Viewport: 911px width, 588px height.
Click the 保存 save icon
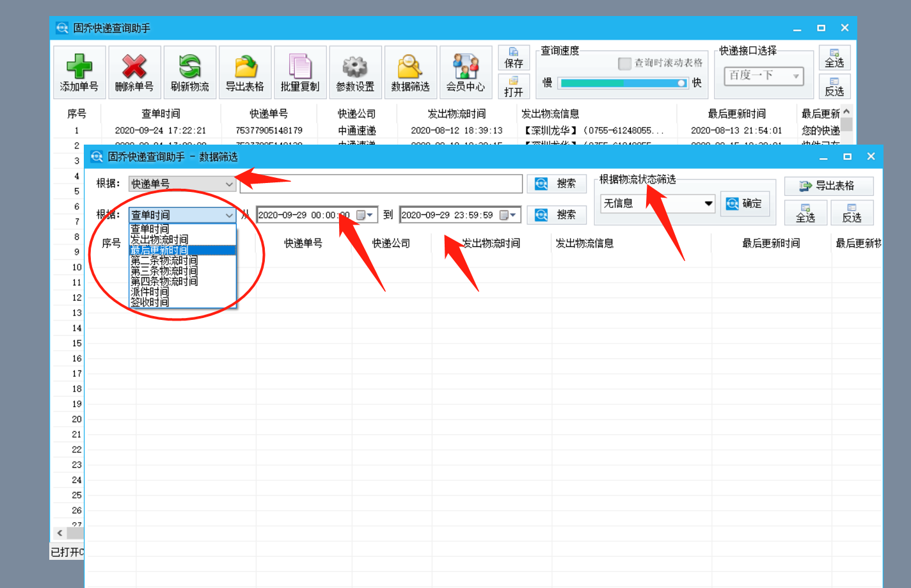click(514, 58)
